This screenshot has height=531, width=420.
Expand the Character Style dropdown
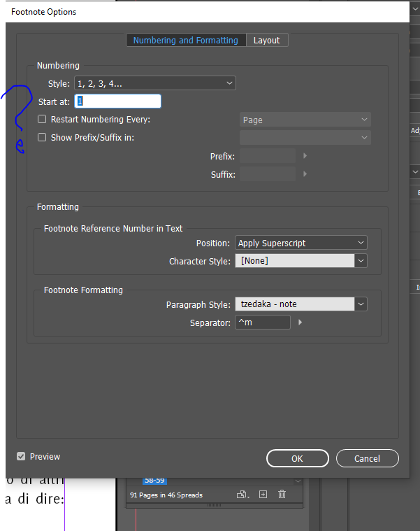point(361,261)
